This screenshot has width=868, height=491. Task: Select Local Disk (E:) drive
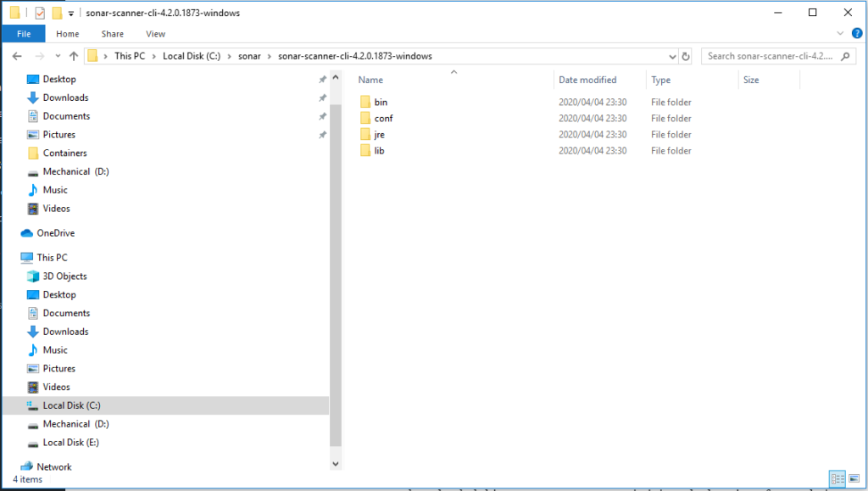click(x=71, y=443)
